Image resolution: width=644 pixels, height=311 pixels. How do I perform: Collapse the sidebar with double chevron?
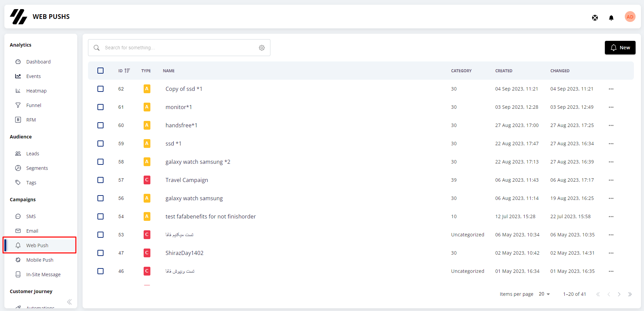(x=69, y=302)
